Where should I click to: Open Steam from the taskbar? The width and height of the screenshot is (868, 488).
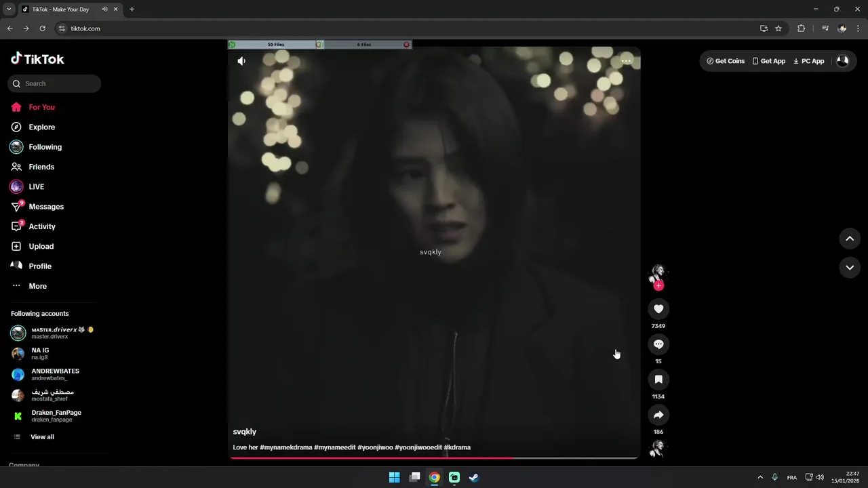pos(474,477)
